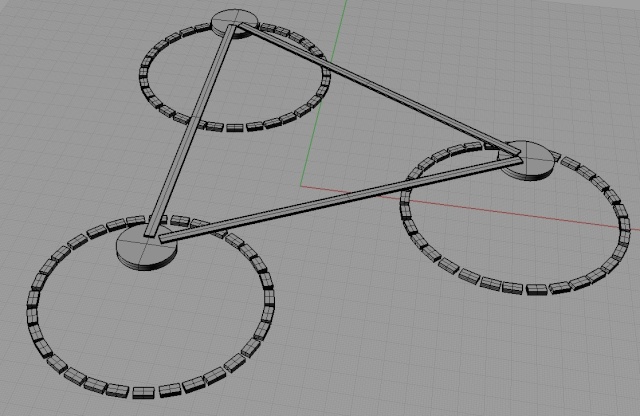Image resolution: width=640 pixels, height=416 pixels.
Task: Select the bar joining the top and right disks
Action: [x=380, y=89]
